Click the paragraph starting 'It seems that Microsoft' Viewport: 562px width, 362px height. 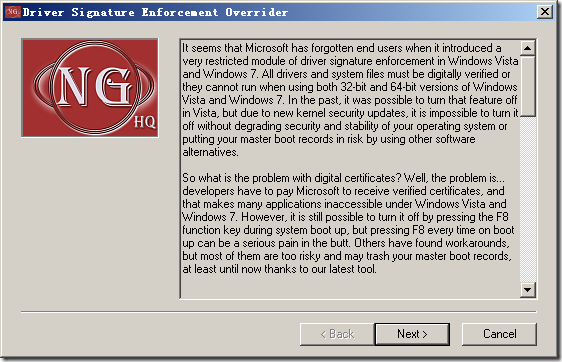click(350, 100)
